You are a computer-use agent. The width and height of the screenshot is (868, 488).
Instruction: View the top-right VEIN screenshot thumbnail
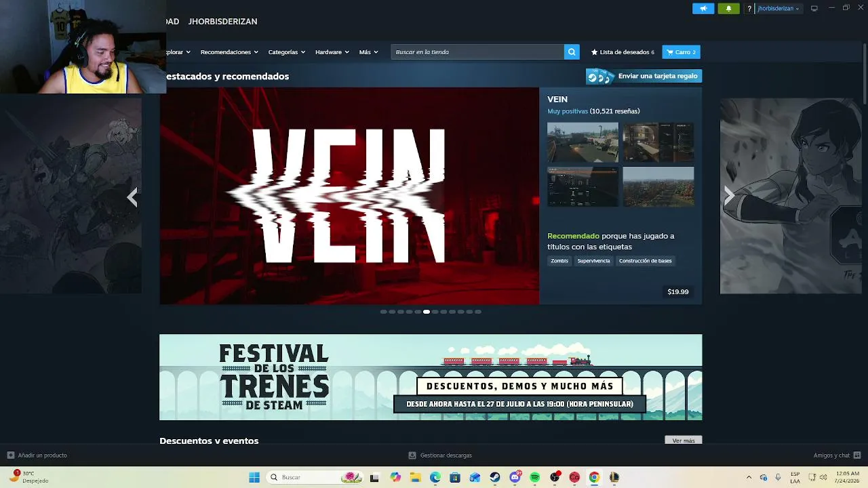[658, 142]
